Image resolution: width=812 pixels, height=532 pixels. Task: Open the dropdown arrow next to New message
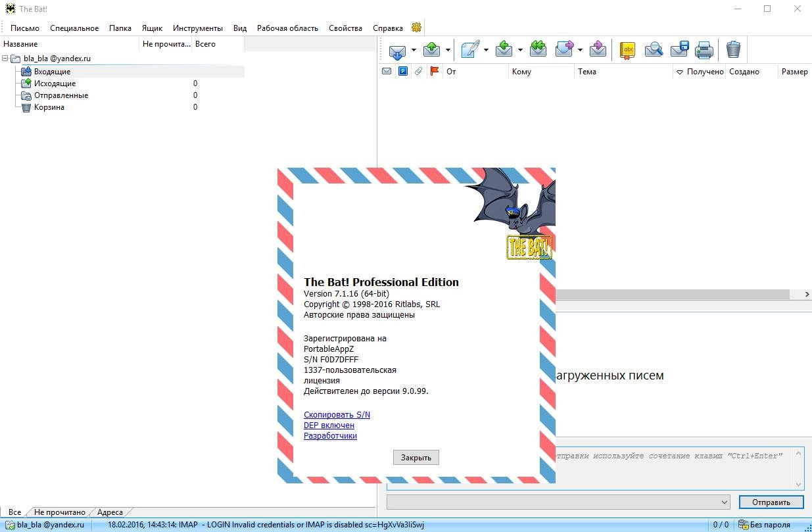pyautogui.click(x=486, y=50)
